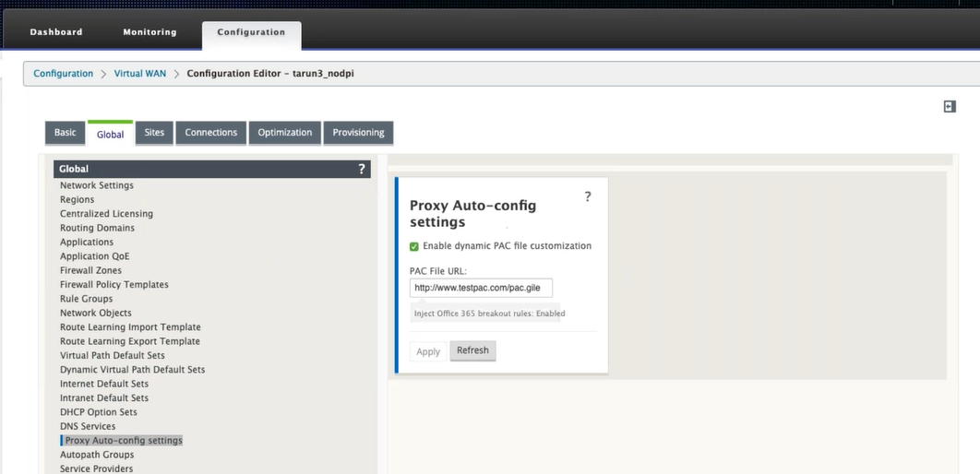Screen dimensions: 980x474
Task: Click the Refresh button
Action: click(472, 350)
